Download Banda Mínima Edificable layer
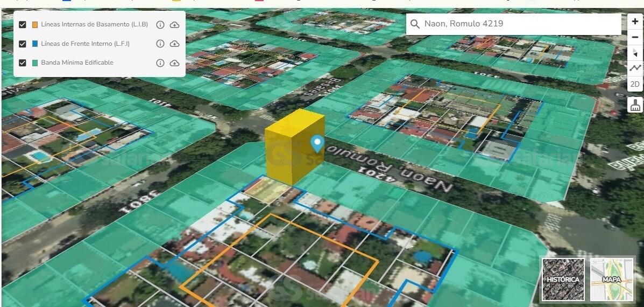644x307 pixels. point(174,63)
